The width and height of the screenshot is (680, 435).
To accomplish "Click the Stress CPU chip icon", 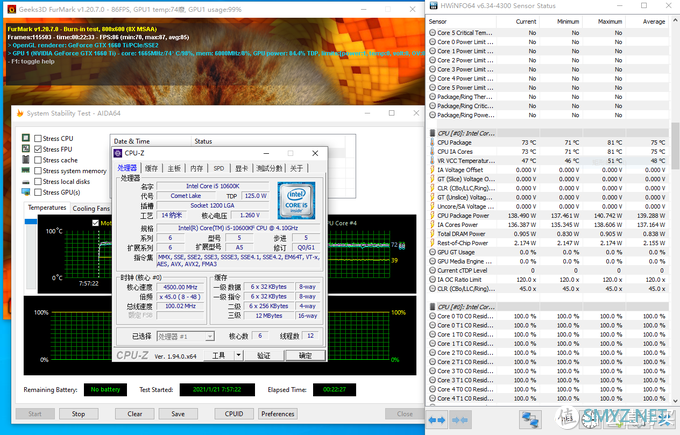I will tap(26, 138).
